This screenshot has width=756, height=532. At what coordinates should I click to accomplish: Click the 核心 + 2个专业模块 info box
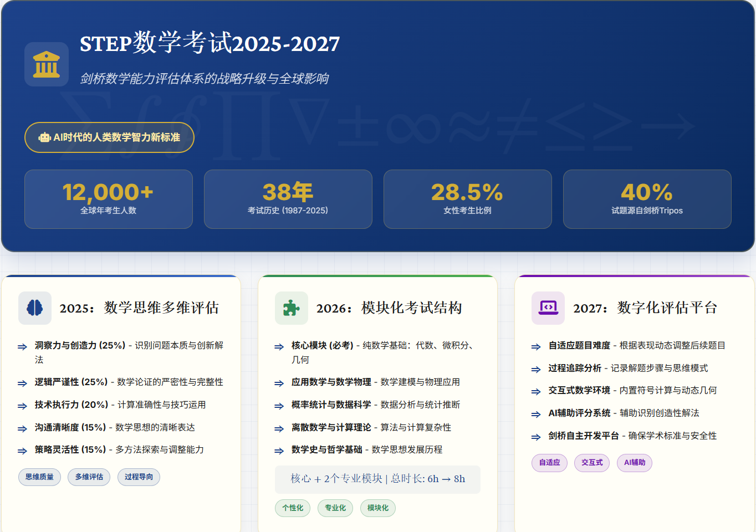377,479
